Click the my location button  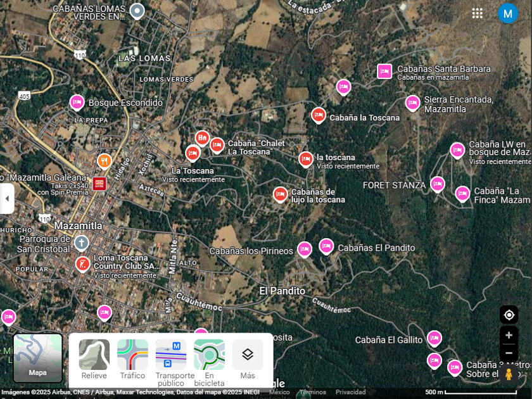pyautogui.click(x=509, y=315)
